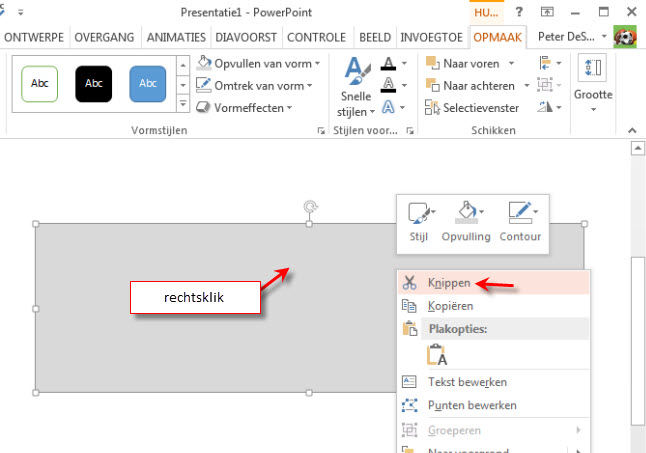This screenshot has width=646, height=453.
Task: Switch to the OPMAAK tab
Action: (x=497, y=37)
